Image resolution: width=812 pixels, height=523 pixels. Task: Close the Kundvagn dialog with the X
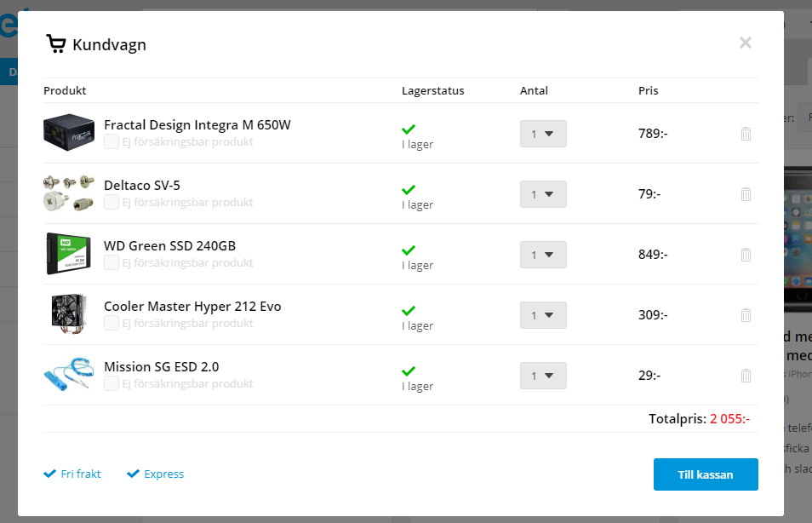point(746,43)
